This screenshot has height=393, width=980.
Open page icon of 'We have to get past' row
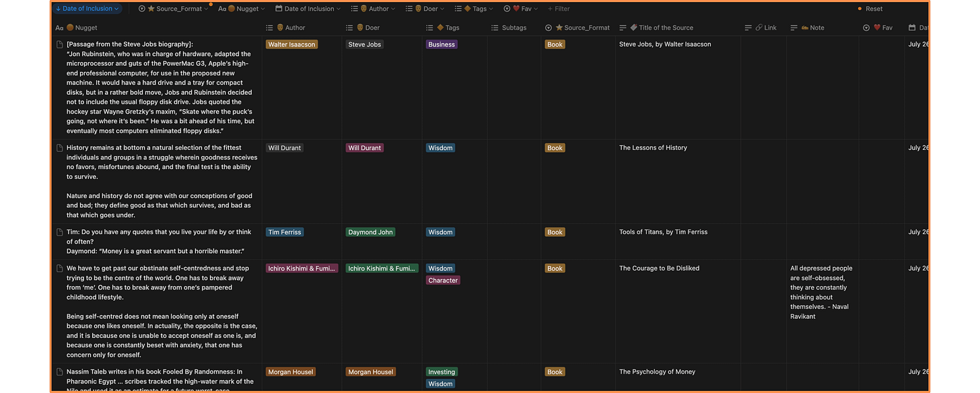(x=59, y=269)
